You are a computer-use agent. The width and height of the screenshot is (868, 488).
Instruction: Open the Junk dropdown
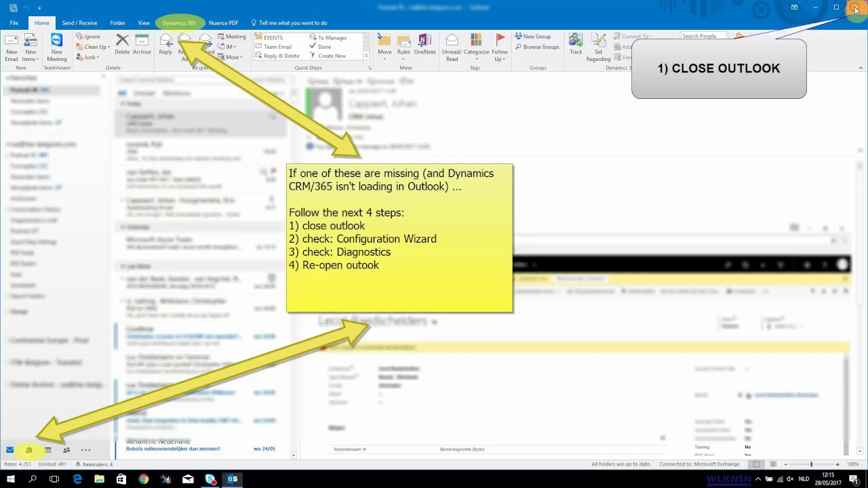point(87,57)
